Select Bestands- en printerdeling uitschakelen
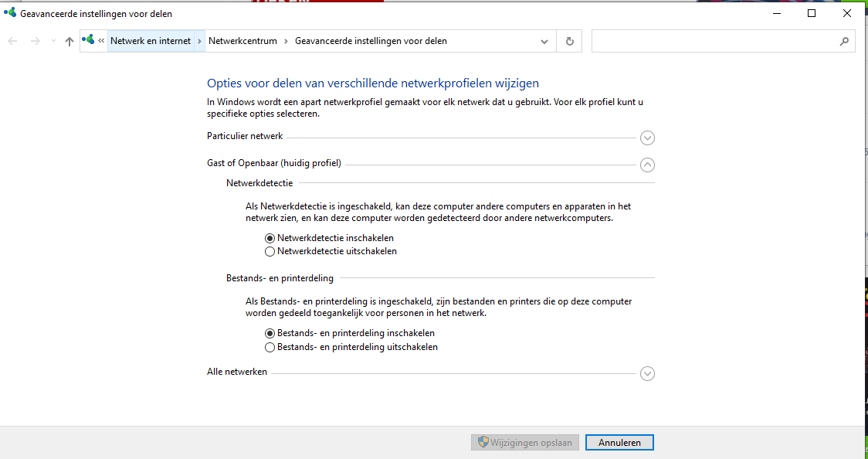 point(351,347)
